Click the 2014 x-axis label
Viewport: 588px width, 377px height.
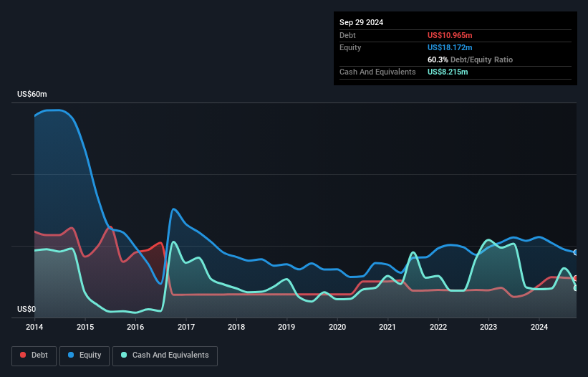pos(34,327)
